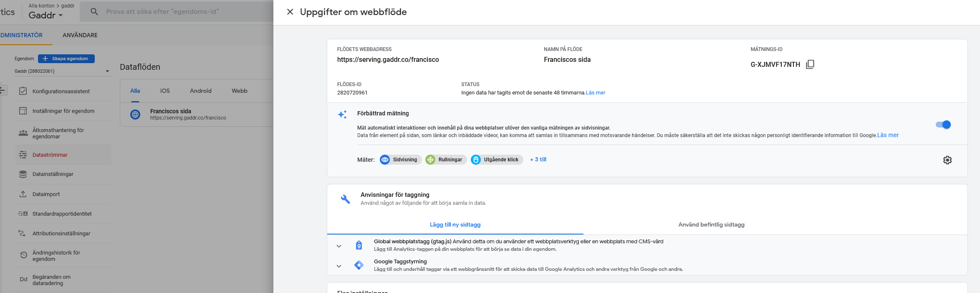Viewport: 980px width, 293px height.
Task: Click the Ändringshistorik history icon
Action: pyautogui.click(x=23, y=255)
